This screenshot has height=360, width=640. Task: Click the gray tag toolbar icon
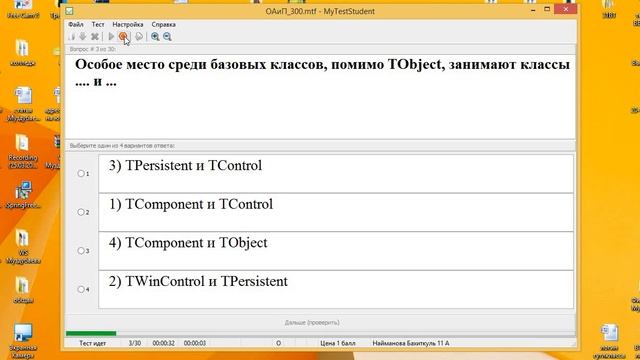click(x=139, y=37)
